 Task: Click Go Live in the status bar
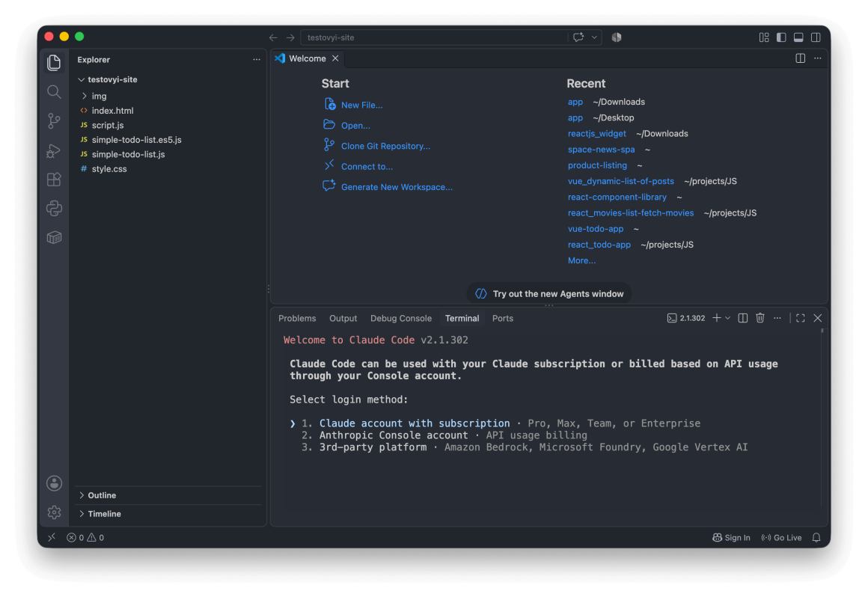click(x=781, y=538)
